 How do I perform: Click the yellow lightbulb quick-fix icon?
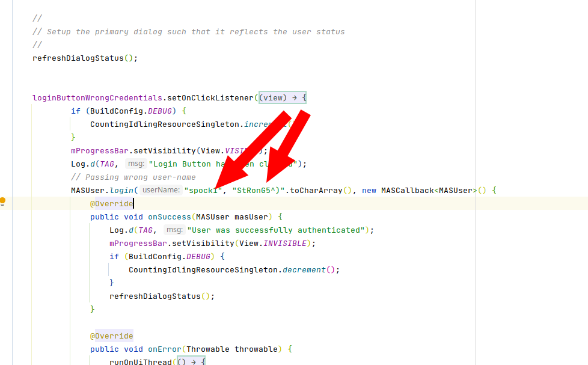click(x=2, y=202)
